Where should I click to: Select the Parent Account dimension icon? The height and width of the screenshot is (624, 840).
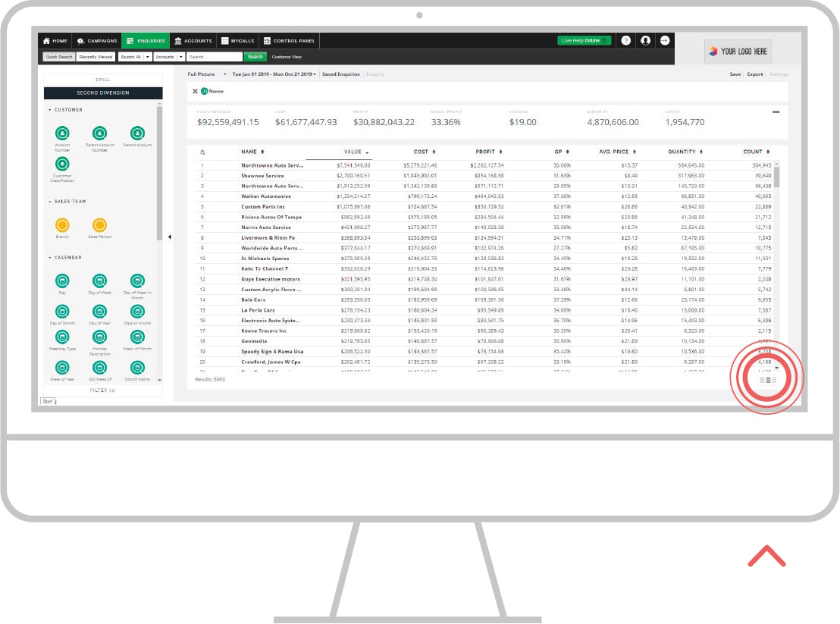click(x=138, y=133)
